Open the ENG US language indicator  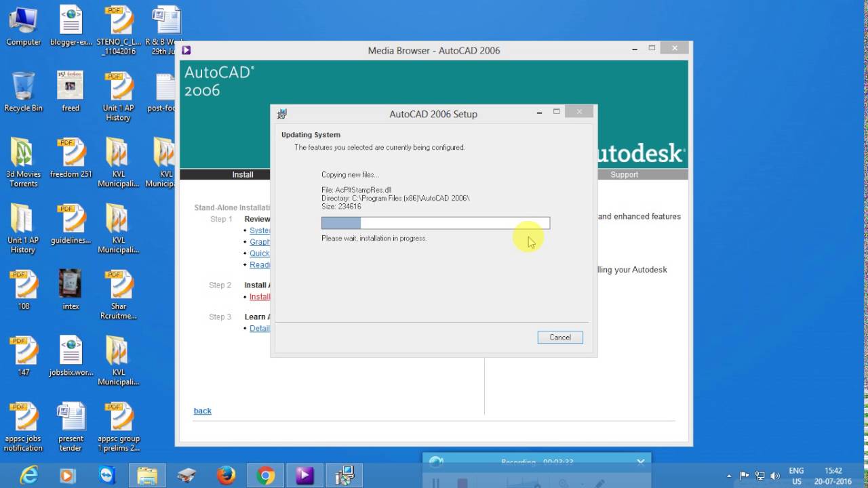(796, 476)
